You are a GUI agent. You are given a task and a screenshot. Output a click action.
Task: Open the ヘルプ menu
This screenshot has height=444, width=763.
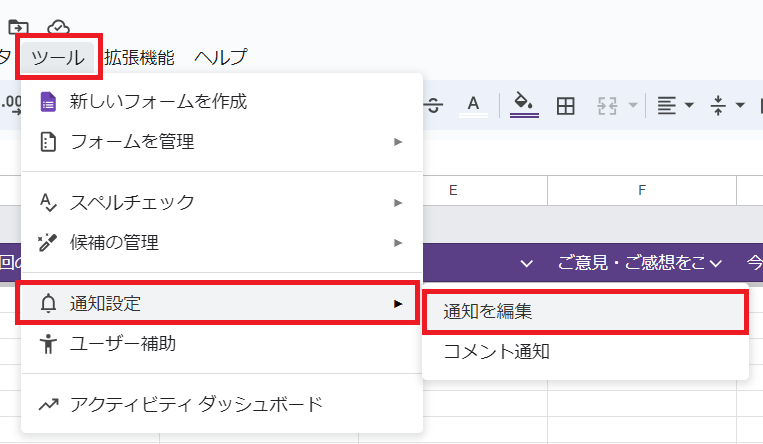tap(220, 57)
